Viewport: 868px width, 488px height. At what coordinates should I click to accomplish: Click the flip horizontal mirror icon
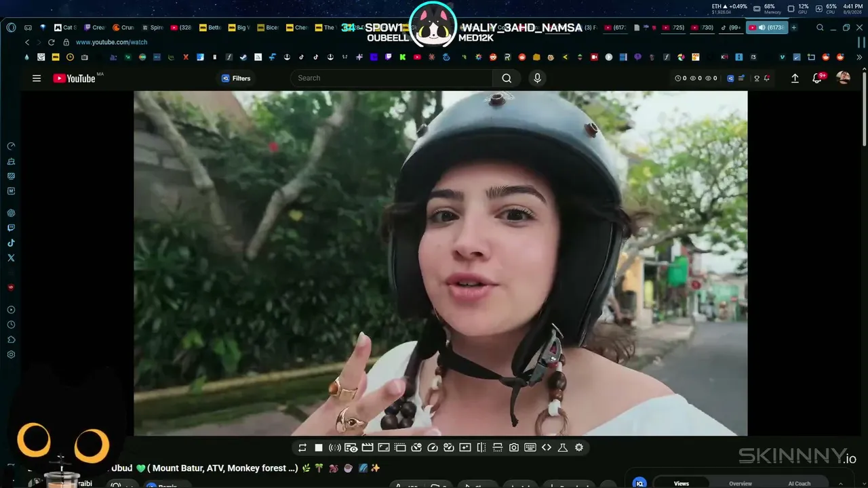481,447
